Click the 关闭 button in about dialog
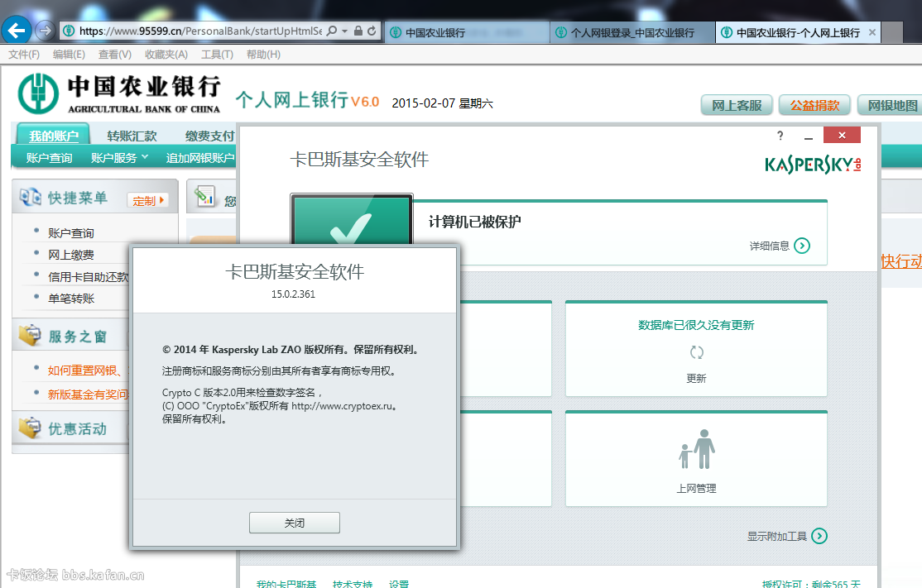The image size is (922, 588). (295, 523)
